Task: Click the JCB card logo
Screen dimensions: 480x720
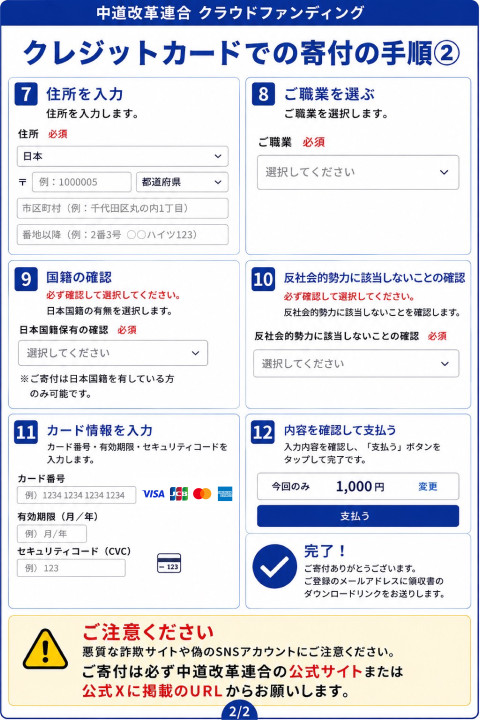Action: point(179,494)
